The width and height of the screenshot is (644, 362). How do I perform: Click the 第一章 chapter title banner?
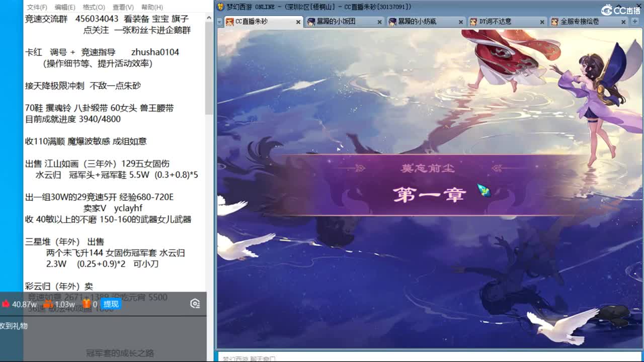[430, 195]
